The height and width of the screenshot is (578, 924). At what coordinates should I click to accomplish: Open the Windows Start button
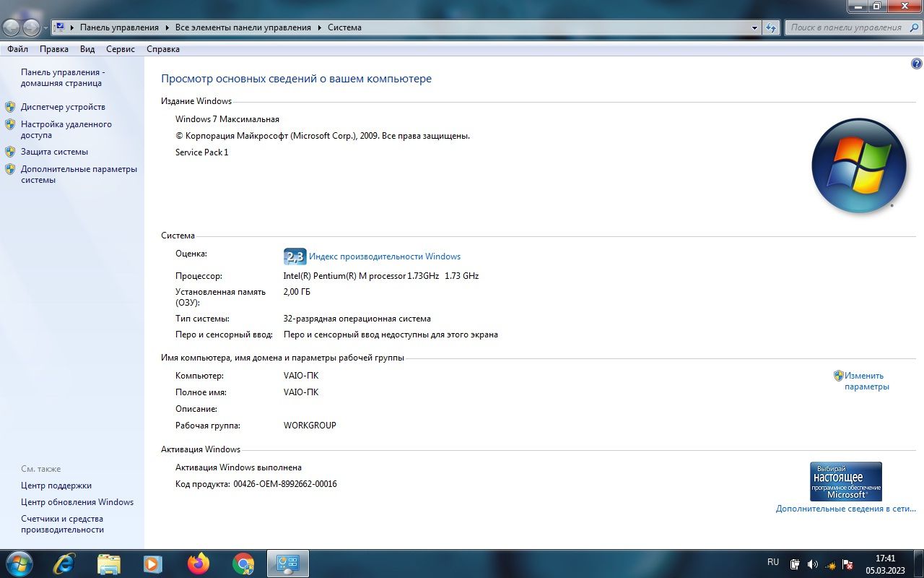pyautogui.click(x=19, y=563)
